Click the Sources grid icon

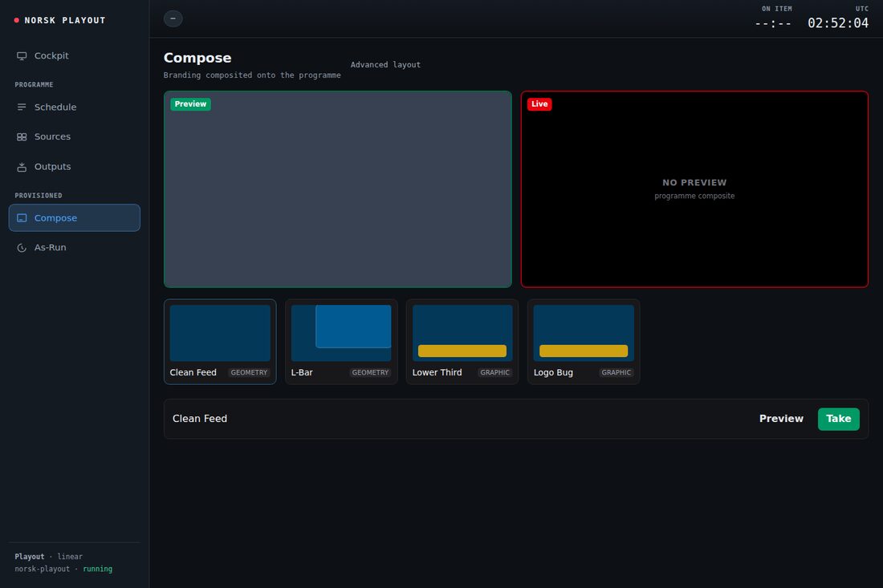[22, 136]
